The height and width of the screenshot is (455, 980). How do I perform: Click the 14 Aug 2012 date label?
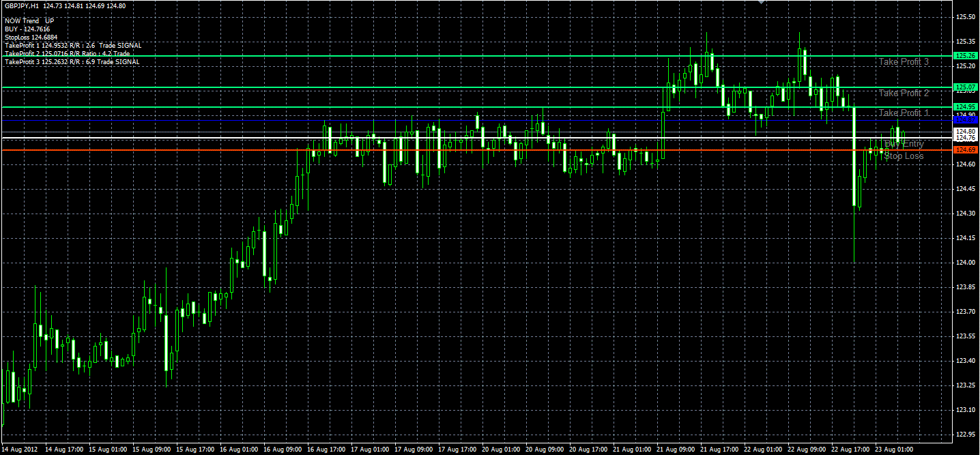click(19, 450)
